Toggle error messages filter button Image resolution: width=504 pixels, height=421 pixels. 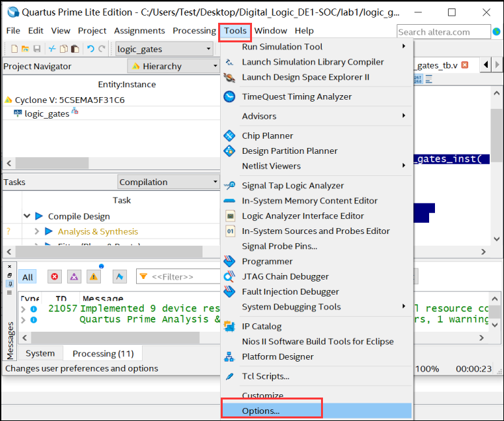point(55,276)
